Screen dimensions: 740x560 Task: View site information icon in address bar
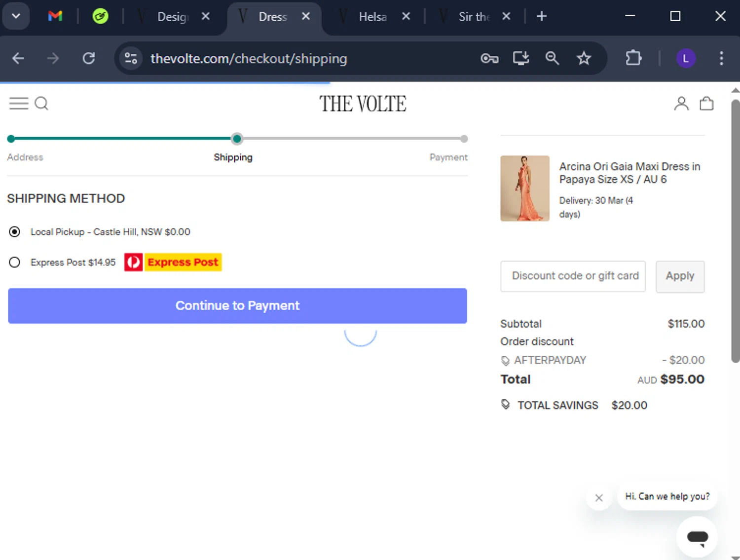tap(131, 58)
